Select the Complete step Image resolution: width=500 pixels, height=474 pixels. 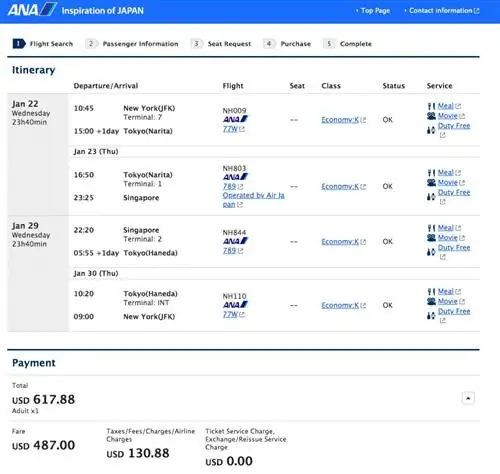click(x=347, y=44)
